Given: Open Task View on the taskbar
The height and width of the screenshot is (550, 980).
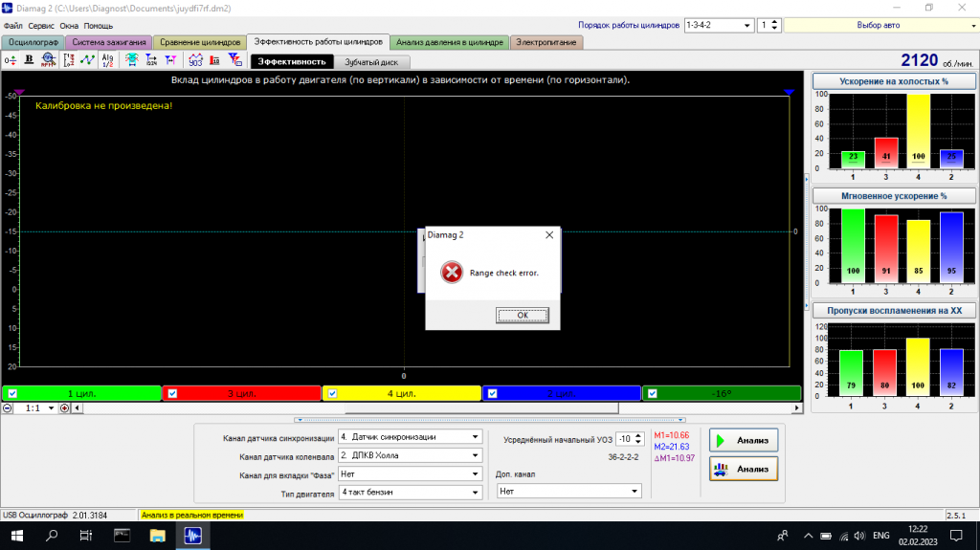Looking at the screenshot, I should pos(85,536).
